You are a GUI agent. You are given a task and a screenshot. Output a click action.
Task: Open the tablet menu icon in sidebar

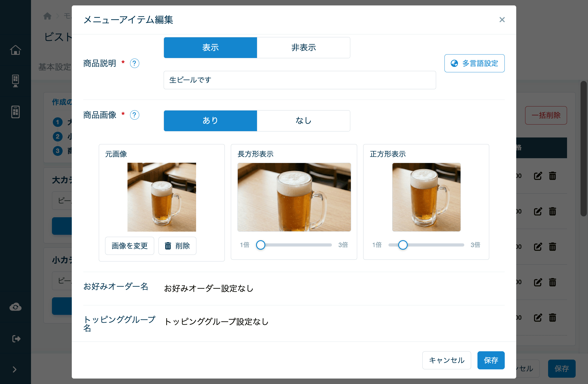point(16,112)
